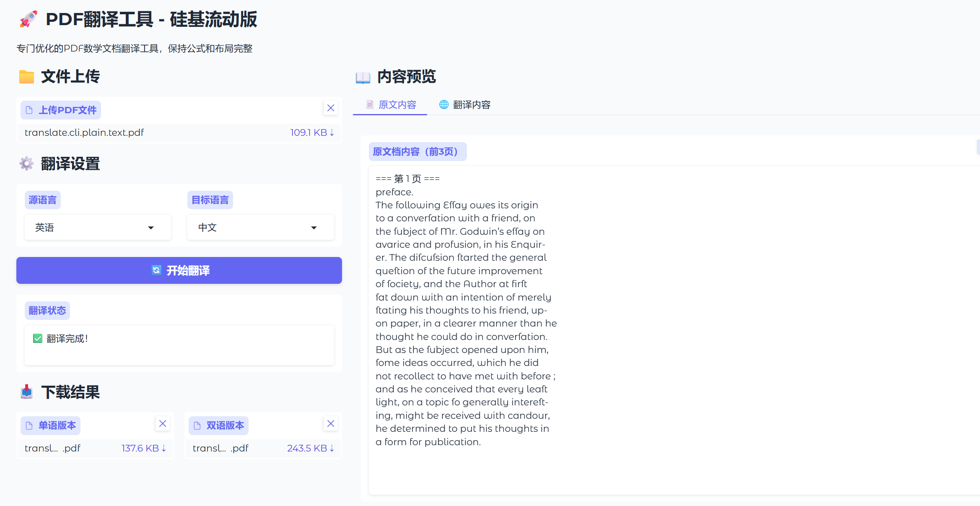This screenshot has height=506, width=980.
Task: Clear the uploaded translate.cli.plain.text.pdf file
Action: [330, 108]
